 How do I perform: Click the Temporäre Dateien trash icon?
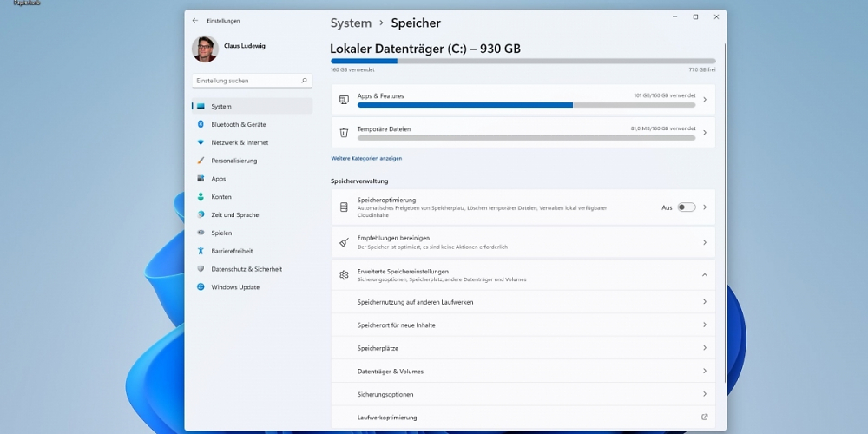344,133
